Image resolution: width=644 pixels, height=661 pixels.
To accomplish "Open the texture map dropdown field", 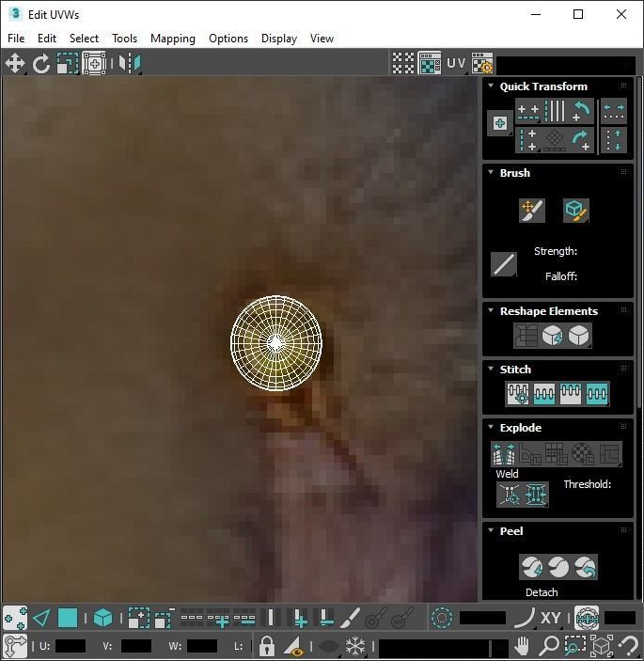I will tap(566, 65).
